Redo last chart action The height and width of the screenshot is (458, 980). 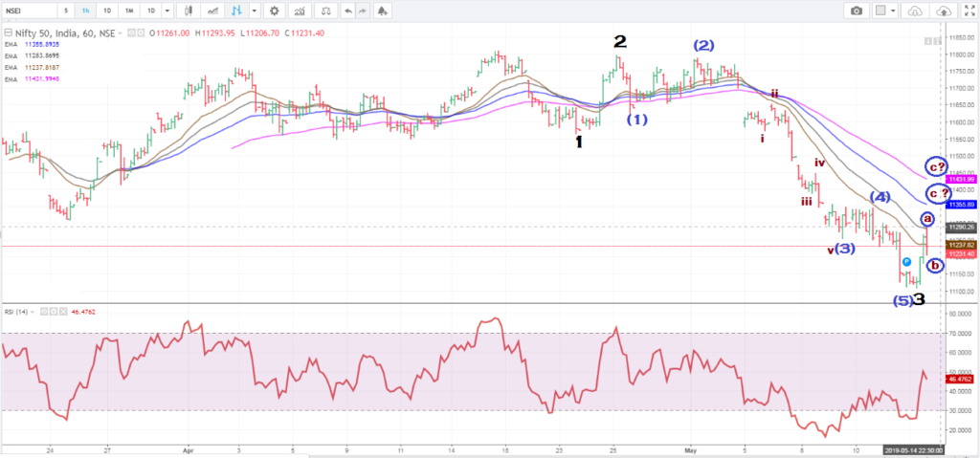pyautogui.click(x=362, y=11)
